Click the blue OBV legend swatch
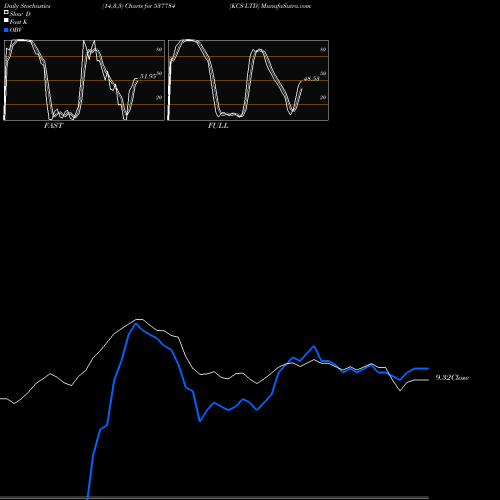The height and width of the screenshot is (500, 500). click(x=6, y=30)
